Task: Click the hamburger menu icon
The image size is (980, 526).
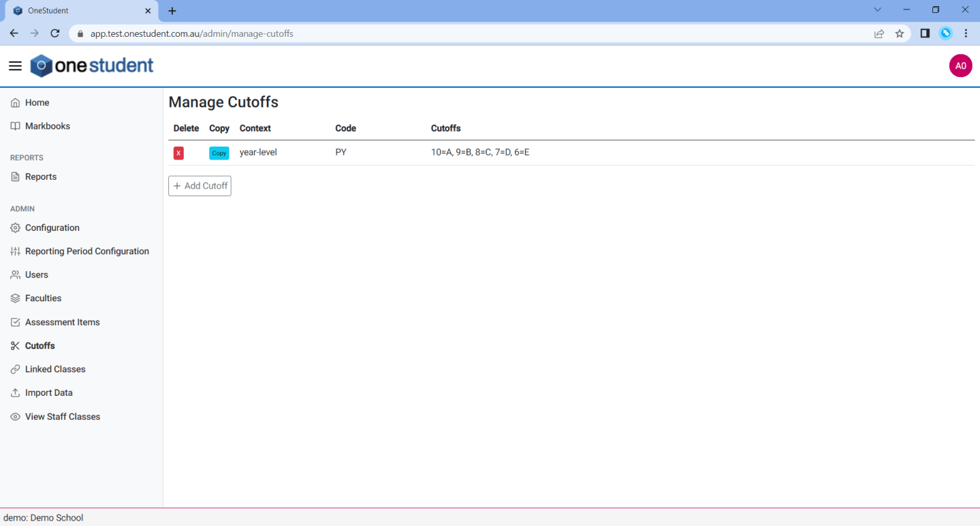Action: (x=15, y=65)
